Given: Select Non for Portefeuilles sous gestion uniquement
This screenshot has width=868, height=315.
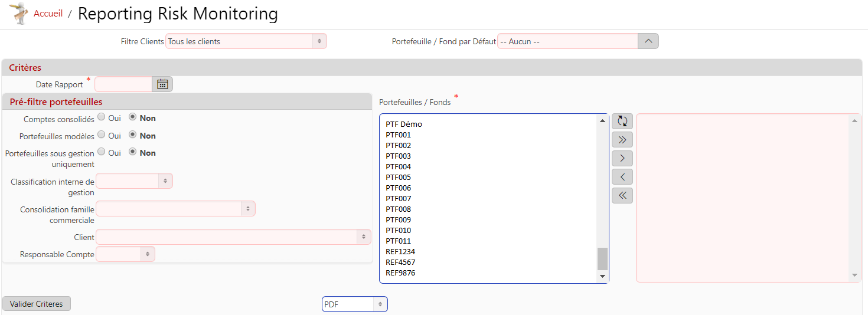Looking at the screenshot, I should [133, 152].
